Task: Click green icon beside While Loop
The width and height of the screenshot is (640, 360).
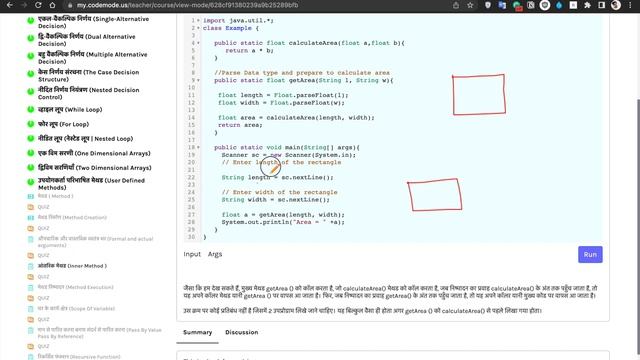Action: click(31, 109)
